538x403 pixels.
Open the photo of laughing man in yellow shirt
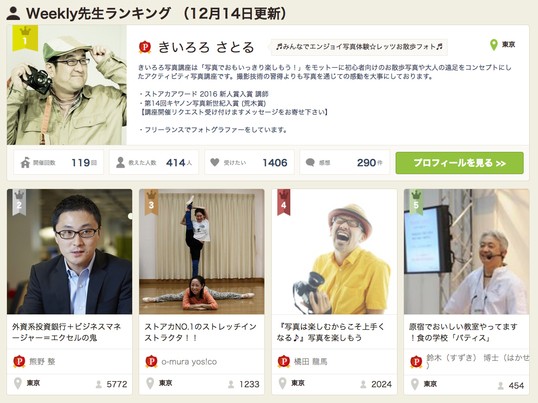point(334,251)
